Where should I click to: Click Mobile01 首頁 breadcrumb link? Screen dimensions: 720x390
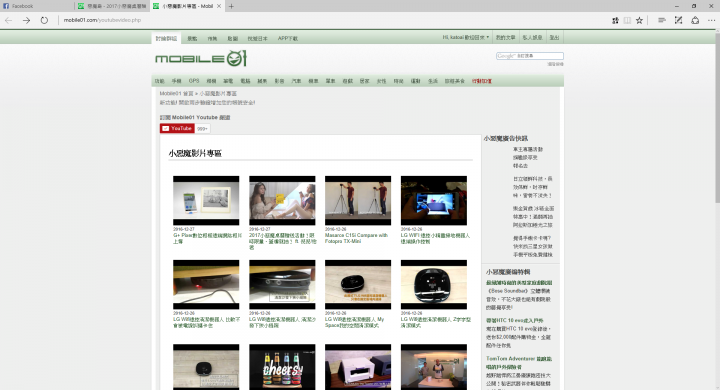pyautogui.click(x=176, y=94)
